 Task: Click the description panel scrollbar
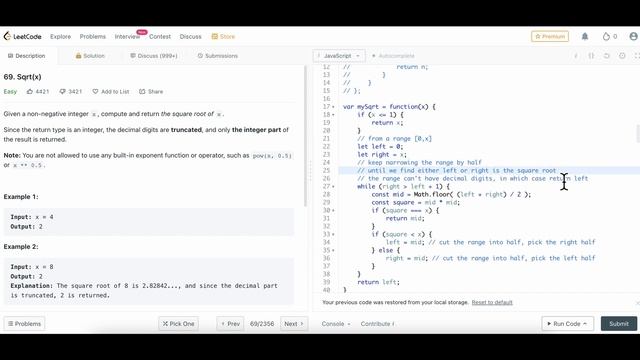coord(305,137)
